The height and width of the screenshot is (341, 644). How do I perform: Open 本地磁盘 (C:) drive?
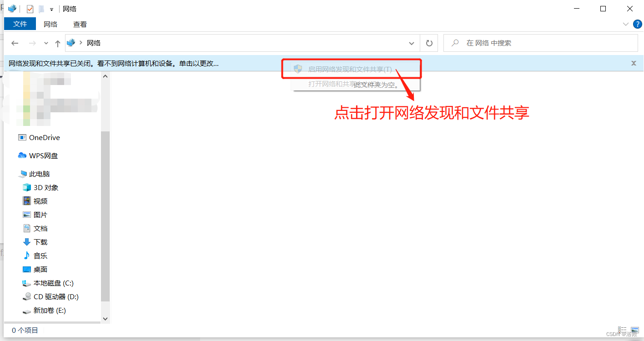(x=54, y=283)
